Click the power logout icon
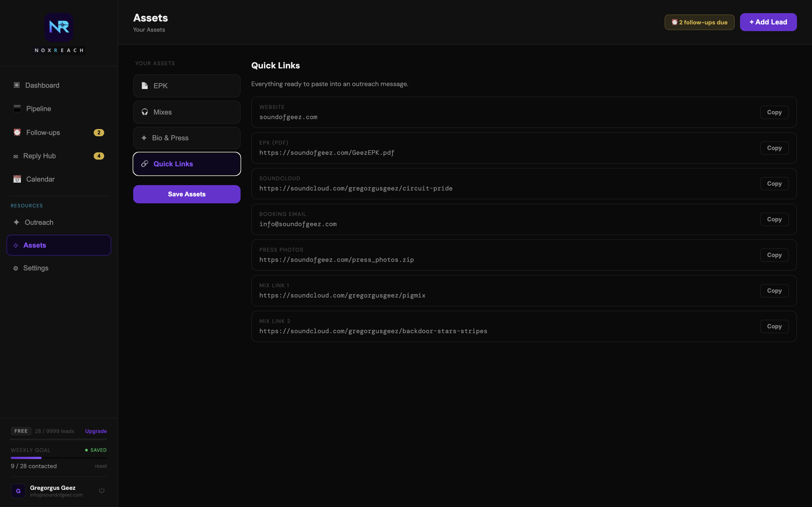 (102, 490)
